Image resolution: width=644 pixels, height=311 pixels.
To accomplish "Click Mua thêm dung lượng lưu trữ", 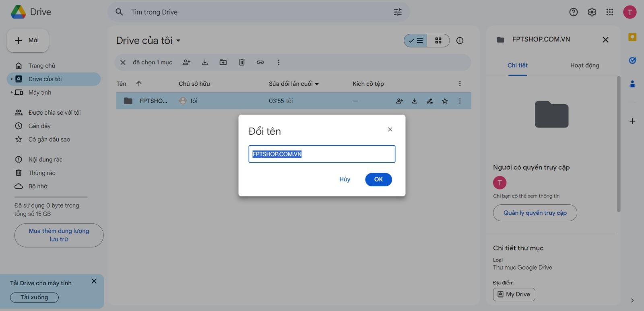I will click(x=59, y=235).
